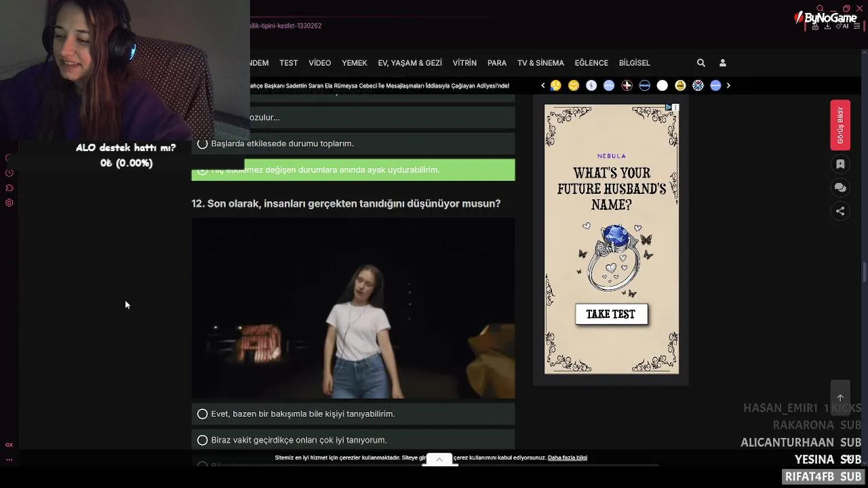Click the second yellow smiley story avatar
Image resolution: width=868 pixels, height=488 pixels.
click(574, 85)
